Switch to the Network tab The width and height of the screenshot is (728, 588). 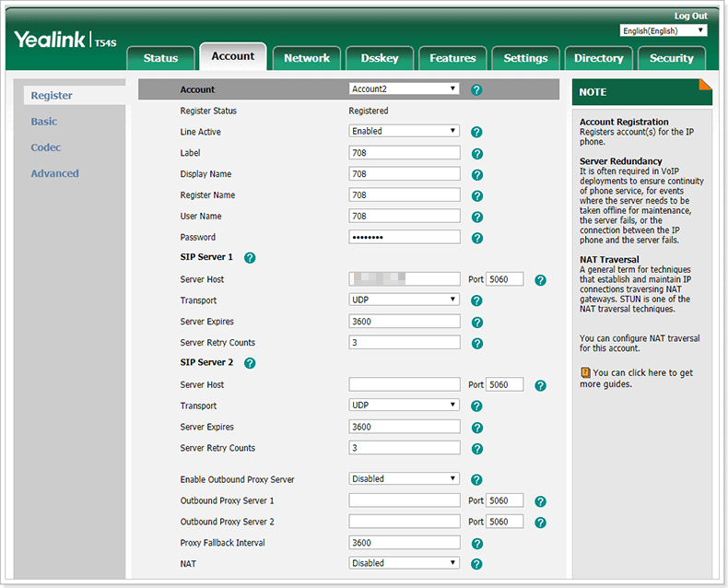point(307,58)
